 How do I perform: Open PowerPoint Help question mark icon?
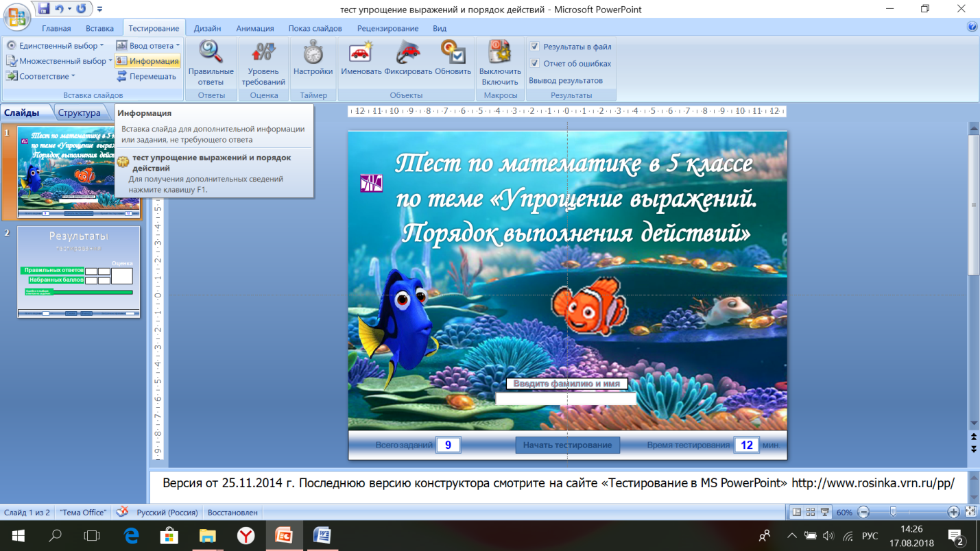pos(971,27)
